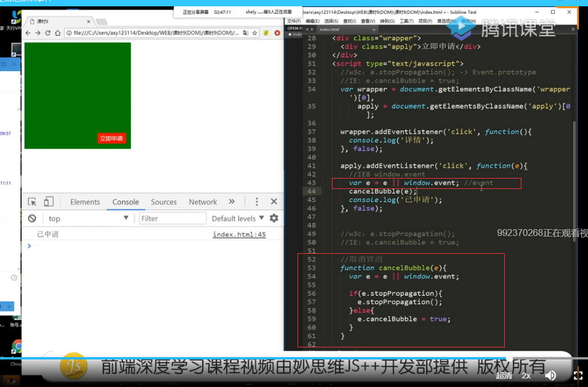Viewport: 588px width, 387px height.
Task: Click the Sublime editor vertical scrollbar
Action: pyautogui.click(x=574, y=182)
